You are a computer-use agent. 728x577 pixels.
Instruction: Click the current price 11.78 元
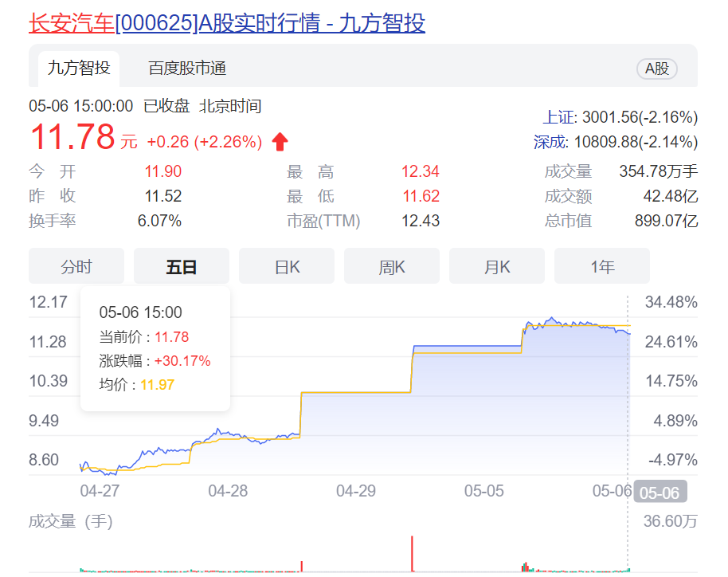click(x=84, y=137)
